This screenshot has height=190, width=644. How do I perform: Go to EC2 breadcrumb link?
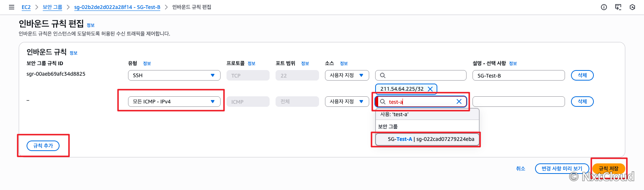pyautogui.click(x=26, y=7)
